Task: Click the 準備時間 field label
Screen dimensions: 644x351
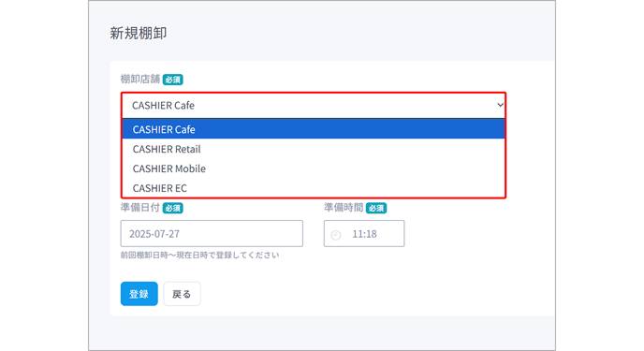Action: click(344, 208)
